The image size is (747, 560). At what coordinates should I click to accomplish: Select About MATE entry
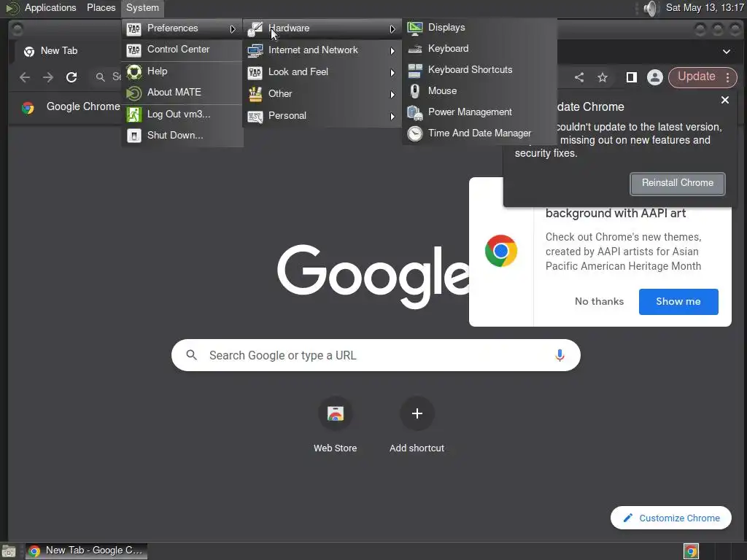[x=182, y=93]
